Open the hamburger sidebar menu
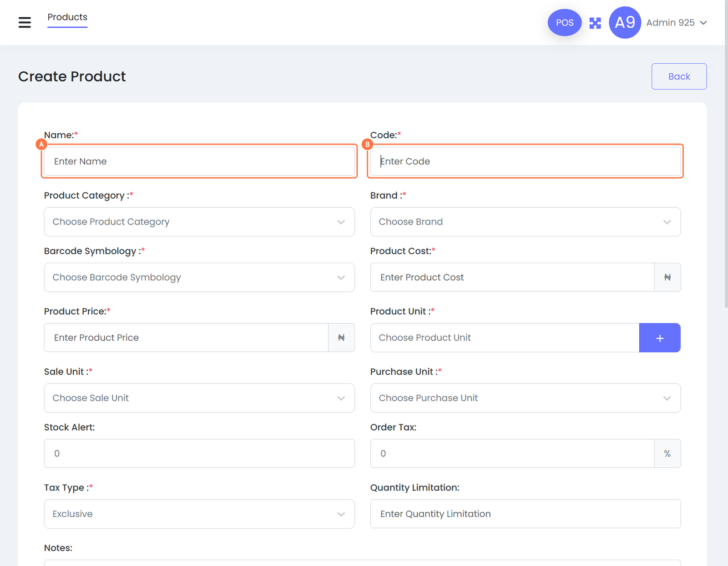The width and height of the screenshot is (728, 566). 25,22
